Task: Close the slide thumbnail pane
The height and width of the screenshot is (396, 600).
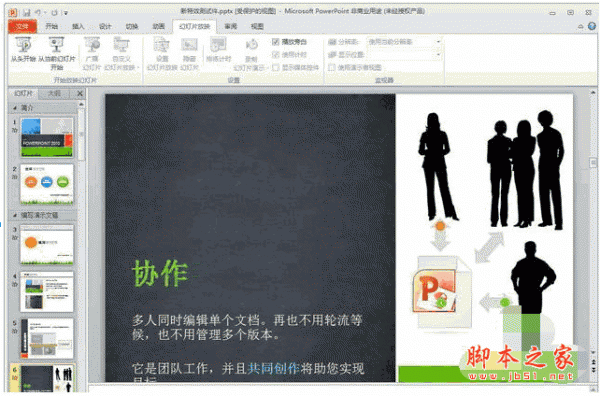Action: click(x=80, y=93)
